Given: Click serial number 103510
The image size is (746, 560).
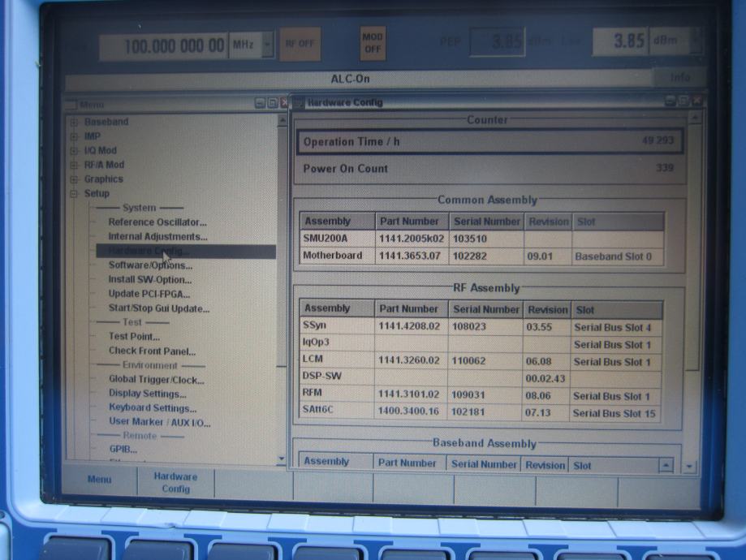Looking at the screenshot, I should [486, 239].
